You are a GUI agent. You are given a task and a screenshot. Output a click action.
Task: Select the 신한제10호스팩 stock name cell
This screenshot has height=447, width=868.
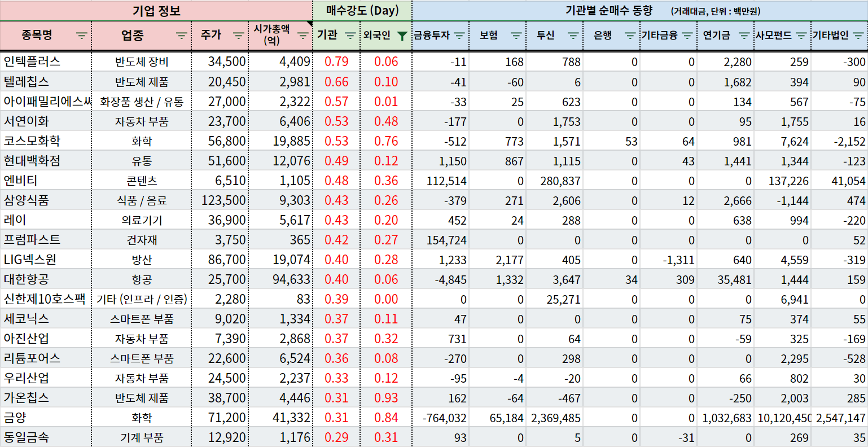click(x=46, y=299)
